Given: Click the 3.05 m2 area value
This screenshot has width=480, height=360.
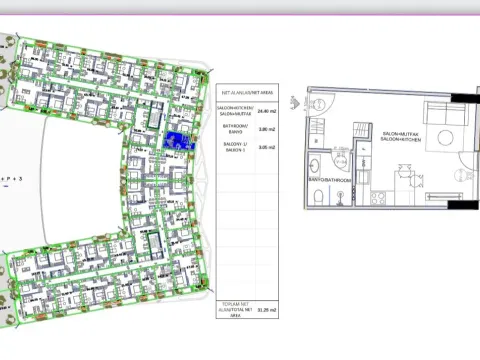Looking at the screenshot, I should [x=267, y=147].
